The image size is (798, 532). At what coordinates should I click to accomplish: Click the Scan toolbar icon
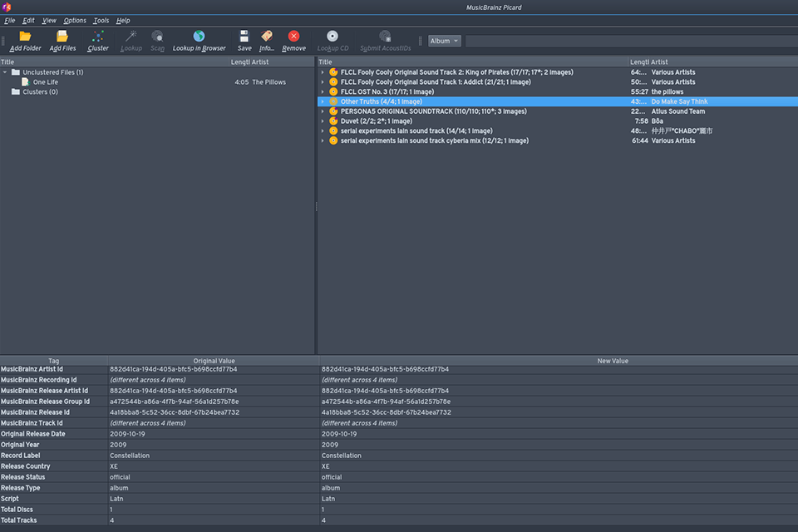157,37
